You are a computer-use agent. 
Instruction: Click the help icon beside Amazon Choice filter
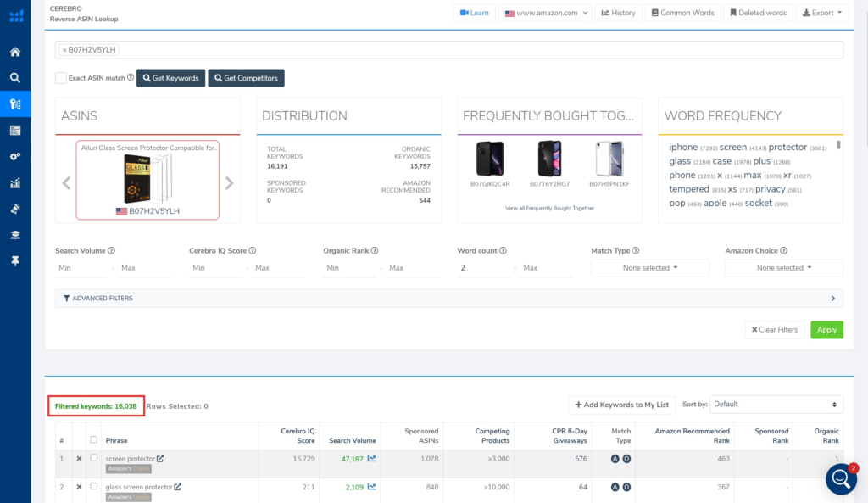point(784,250)
